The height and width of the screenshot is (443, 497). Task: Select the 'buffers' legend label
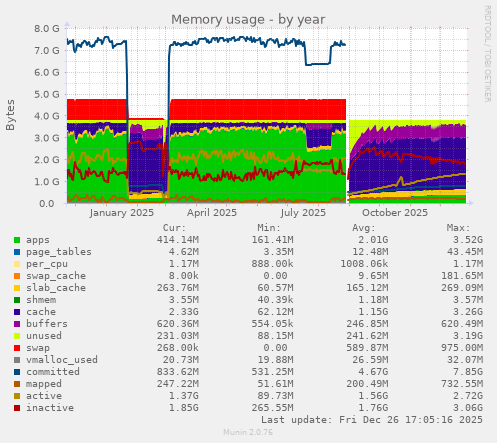pyautogui.click(x=47, y=324)
